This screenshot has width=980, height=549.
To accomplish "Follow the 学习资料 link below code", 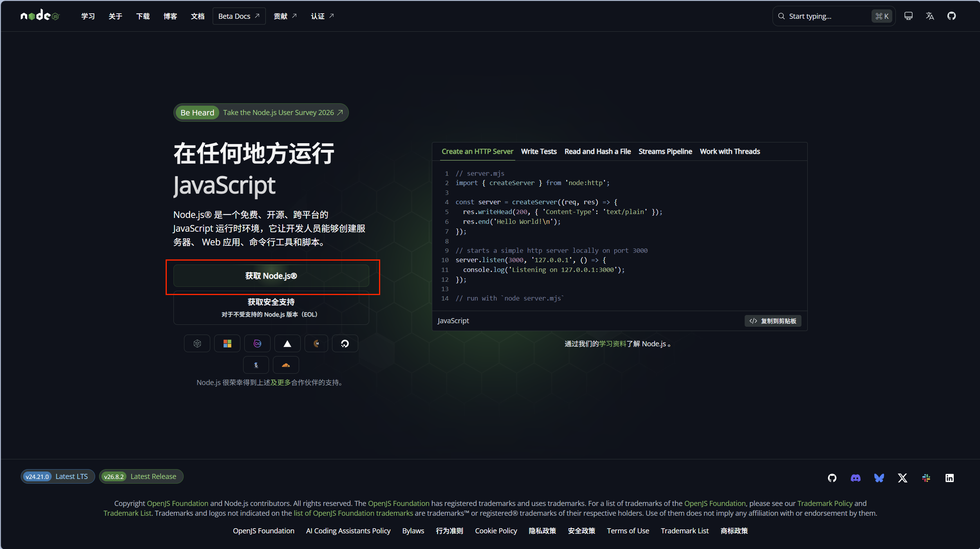I will point(612,344).
